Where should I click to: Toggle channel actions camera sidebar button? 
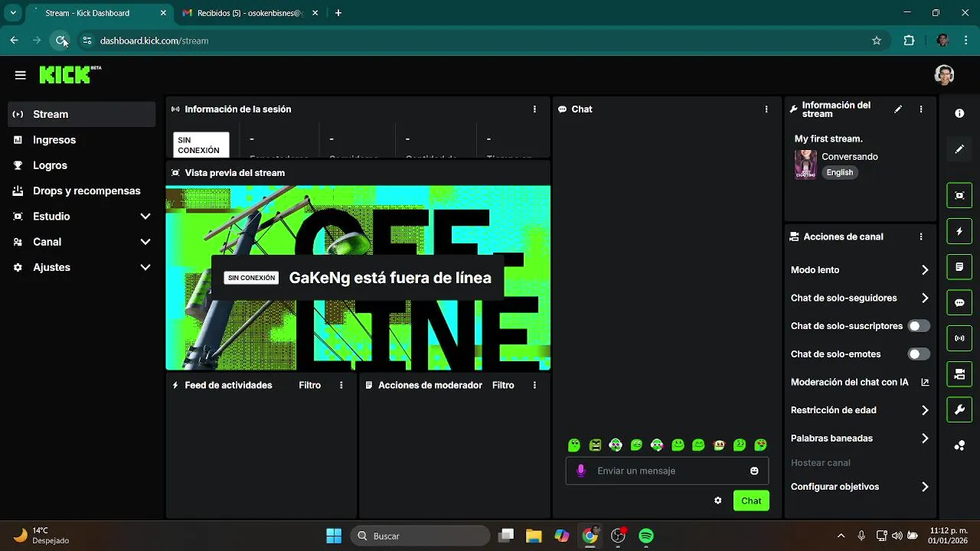[x=959, y=374]
